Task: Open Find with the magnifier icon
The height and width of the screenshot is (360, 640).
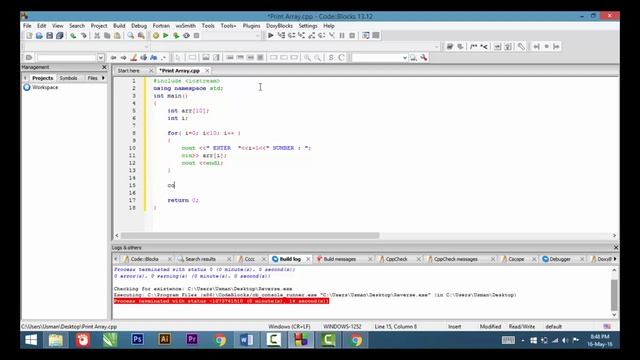Action: click(x=131, y=36)
